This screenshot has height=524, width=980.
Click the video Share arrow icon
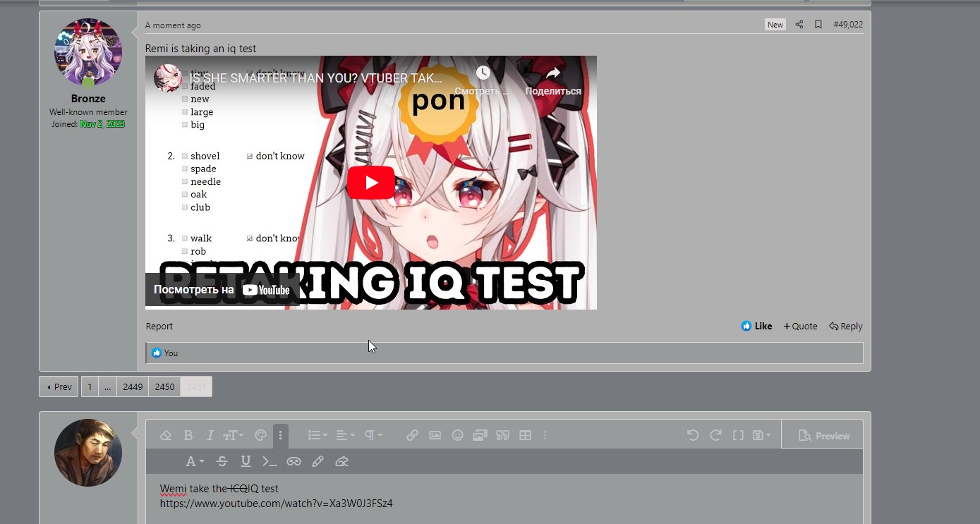pos(553,73)
